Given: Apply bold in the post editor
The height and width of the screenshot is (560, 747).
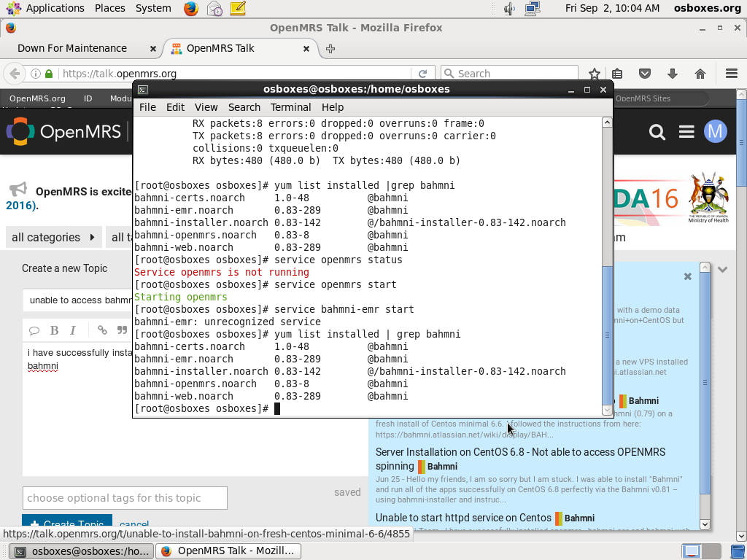Looking at the screenshot, I should [54, 330].
